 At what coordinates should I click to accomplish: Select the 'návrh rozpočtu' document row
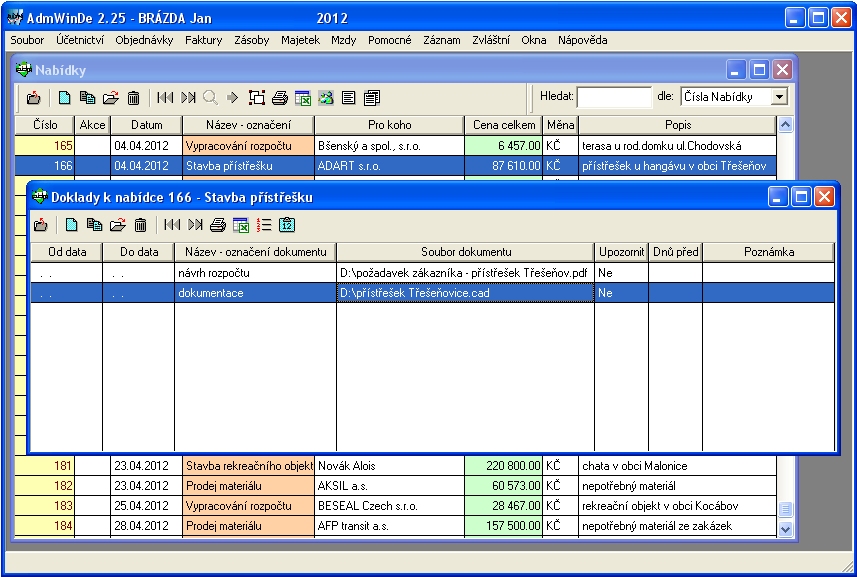pos(432,273)
